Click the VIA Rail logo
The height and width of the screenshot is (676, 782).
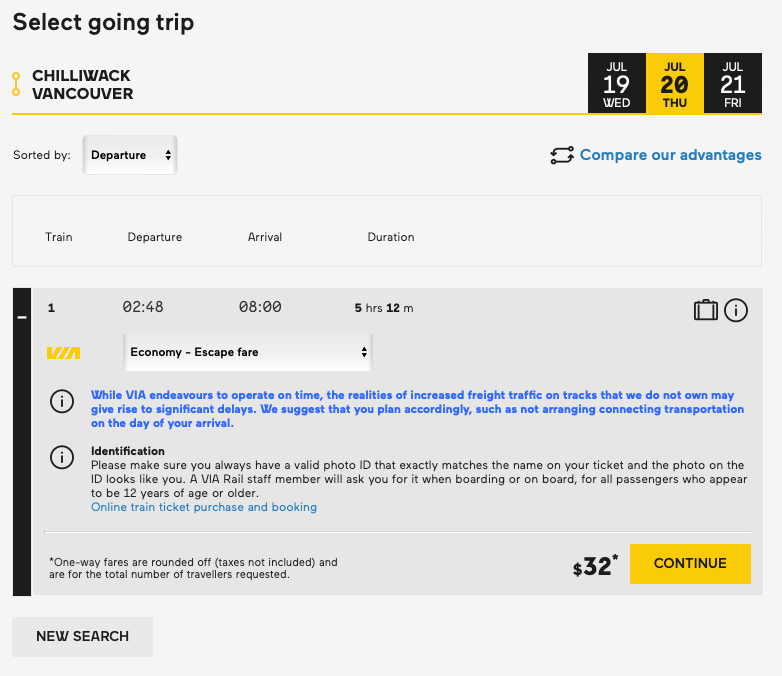click(64, 353)
